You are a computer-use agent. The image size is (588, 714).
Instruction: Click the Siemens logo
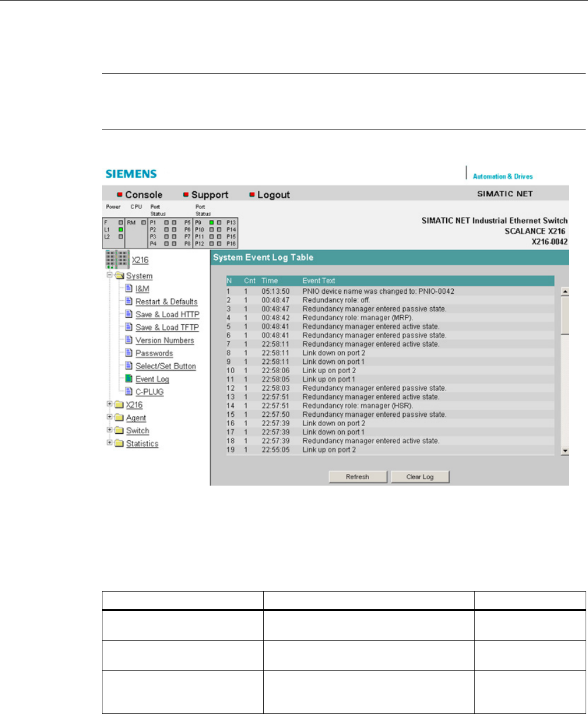pyautogui.click(x=131, y=174)
